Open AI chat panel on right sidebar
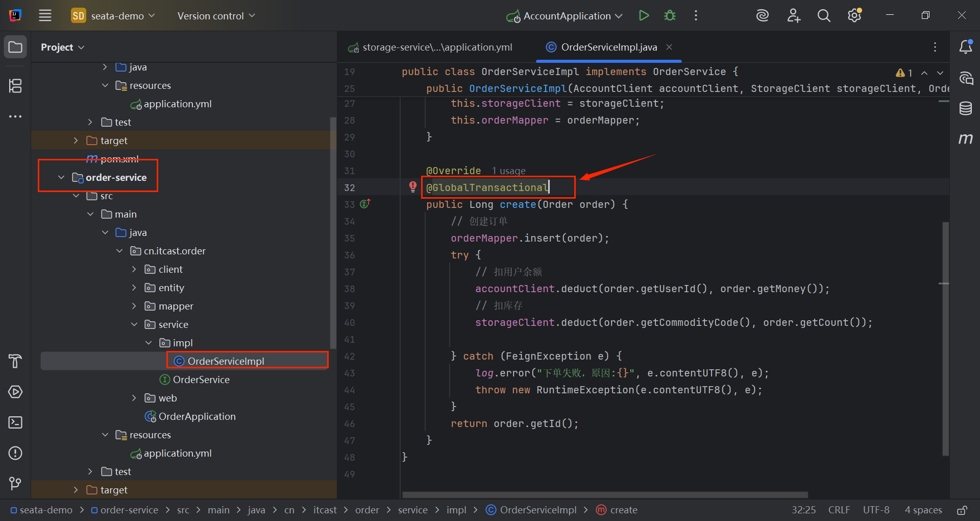Image resolution: width=980 pixels, height=521 pixels. (x=966, y=78)
